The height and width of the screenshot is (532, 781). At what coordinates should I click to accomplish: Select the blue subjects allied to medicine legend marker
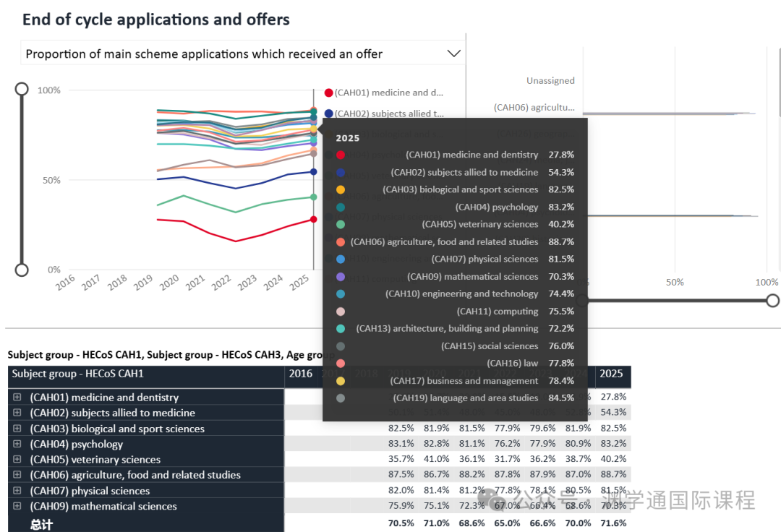tap(329, 113)
